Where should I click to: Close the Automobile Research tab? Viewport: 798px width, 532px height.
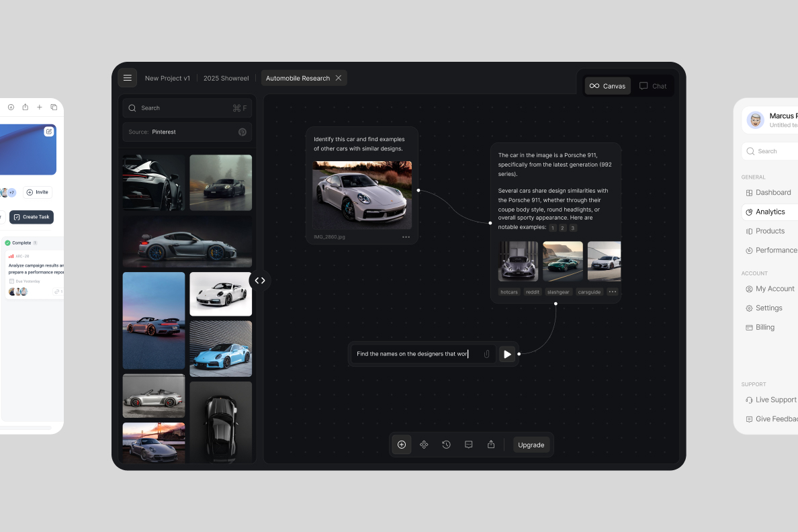[x=339, y=78]
